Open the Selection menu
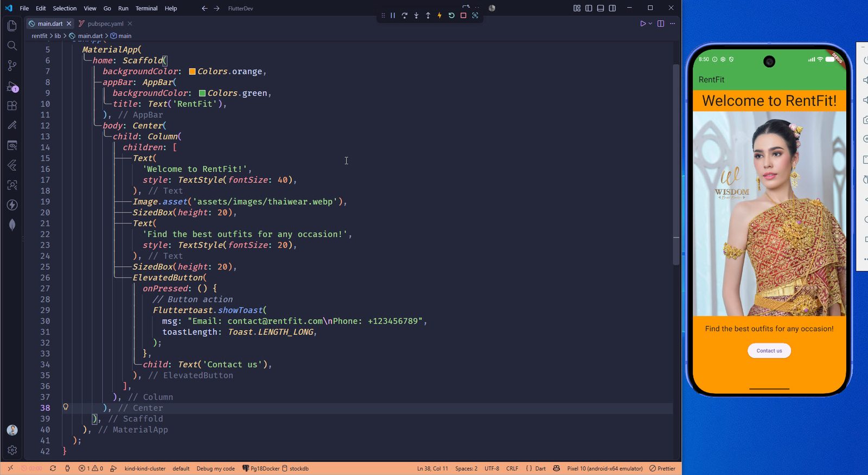The height and width of the screenshot is (475, 868). click(65, 8)
